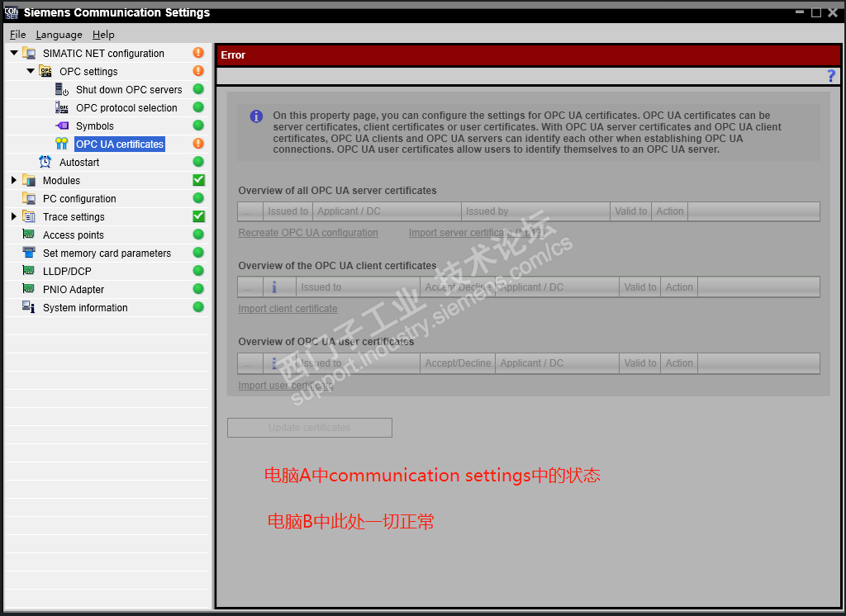Collapse the OPC settings tree node
Image resolution: width=846 pixels, height=616 pixels.
pyautogui.click(x=31, y=71)
